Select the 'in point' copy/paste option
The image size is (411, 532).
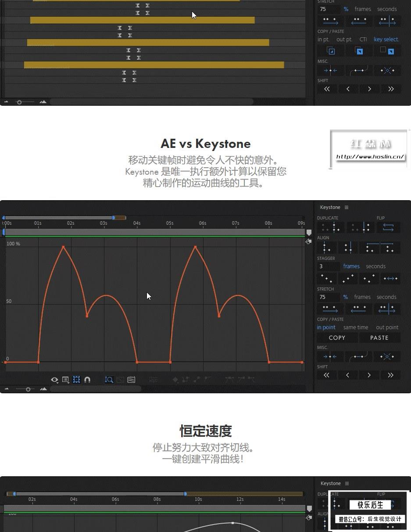tap(326, 327)
